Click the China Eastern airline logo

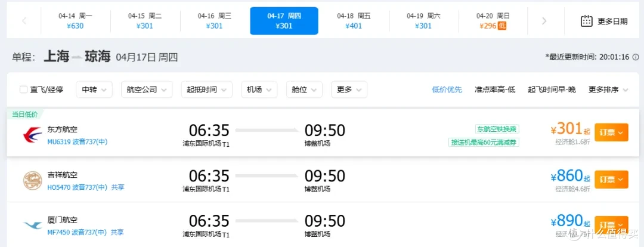tap(32, 135)
